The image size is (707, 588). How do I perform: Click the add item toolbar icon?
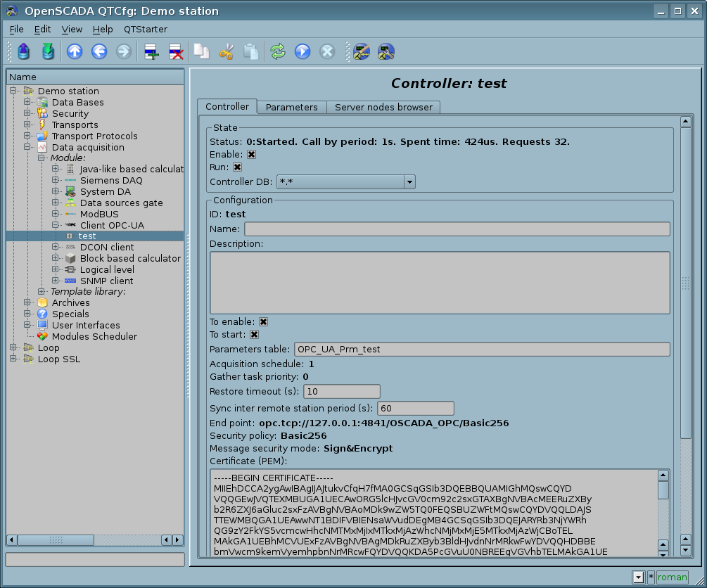point(151,51)
